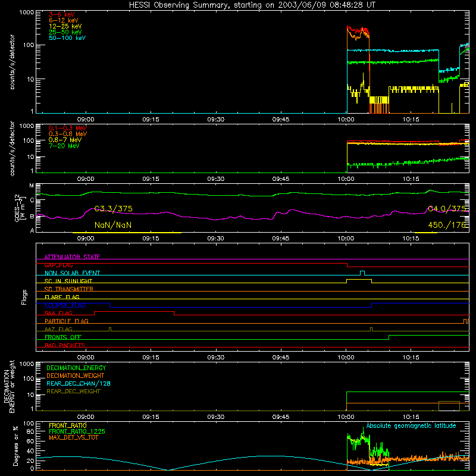
Task: Click the Degrees or % axis label
Action: coord(15,446)
